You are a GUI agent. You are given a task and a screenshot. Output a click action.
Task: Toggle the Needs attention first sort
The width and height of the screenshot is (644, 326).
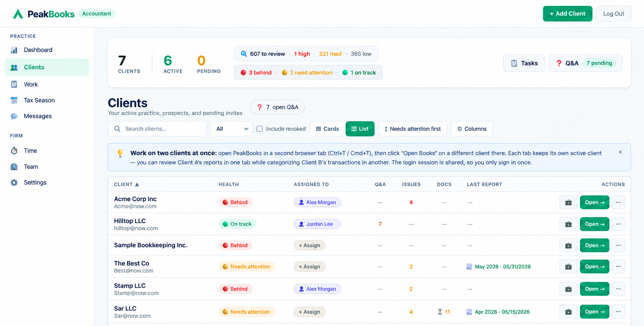tap(413, 129)
